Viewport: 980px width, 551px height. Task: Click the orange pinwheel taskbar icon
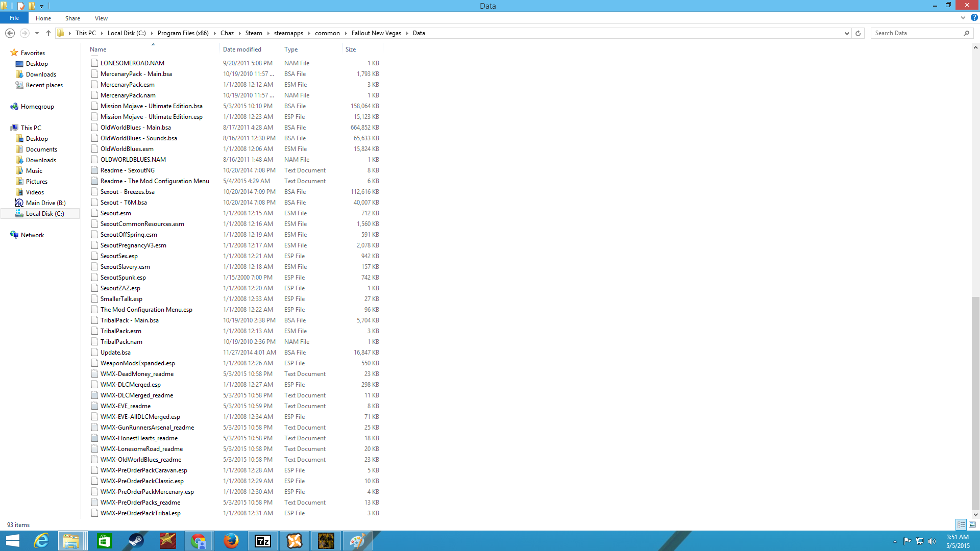[x=295, y=541]
